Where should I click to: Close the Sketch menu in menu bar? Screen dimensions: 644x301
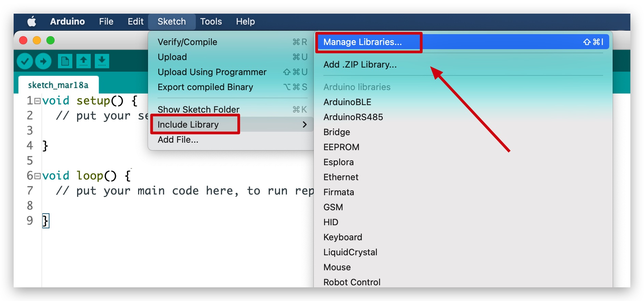click(172, 21)
